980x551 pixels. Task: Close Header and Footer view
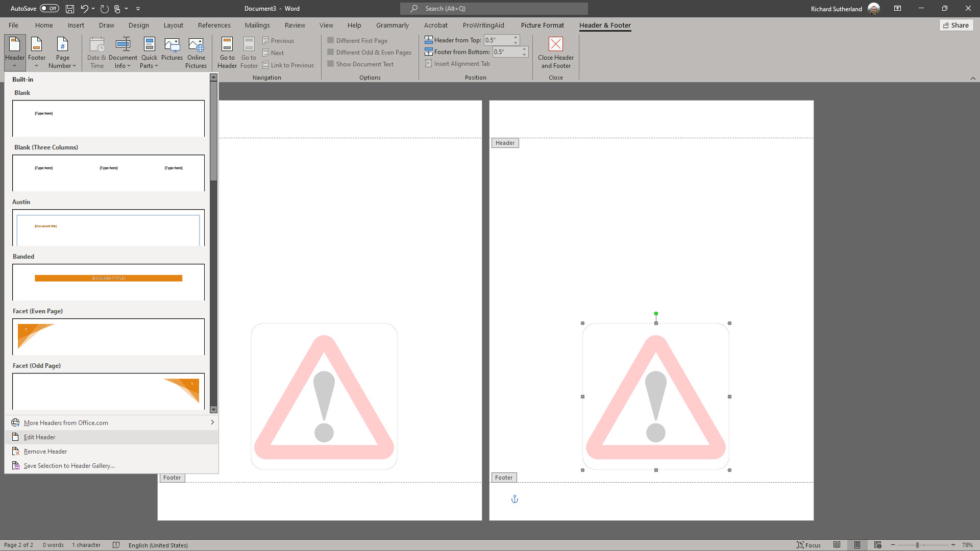pos(555,53)
